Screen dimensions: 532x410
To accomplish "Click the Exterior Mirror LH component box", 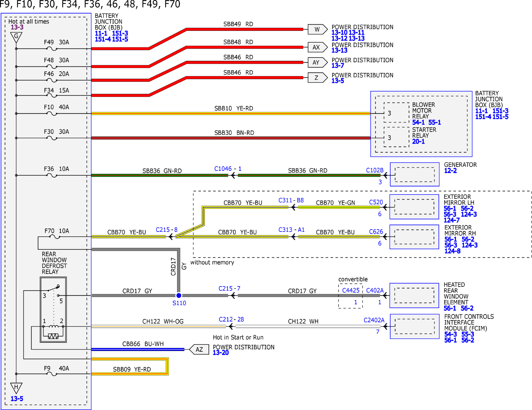I will click(414, 207).
